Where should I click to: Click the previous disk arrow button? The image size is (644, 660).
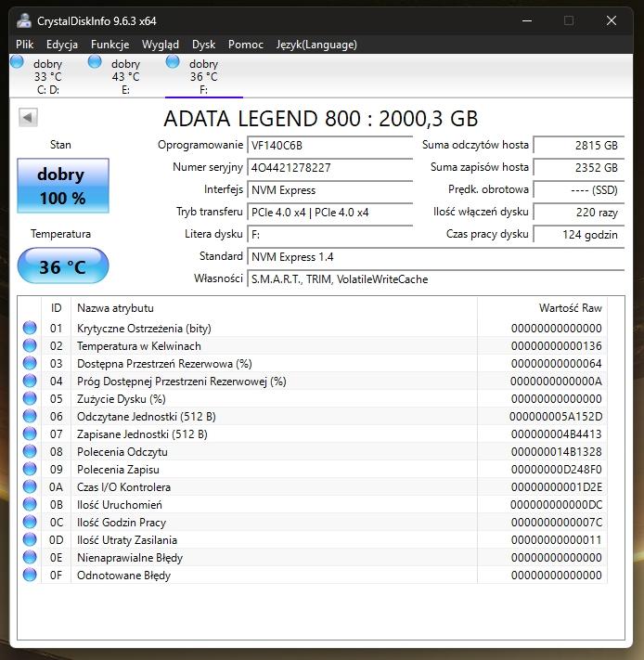[28, 117]
